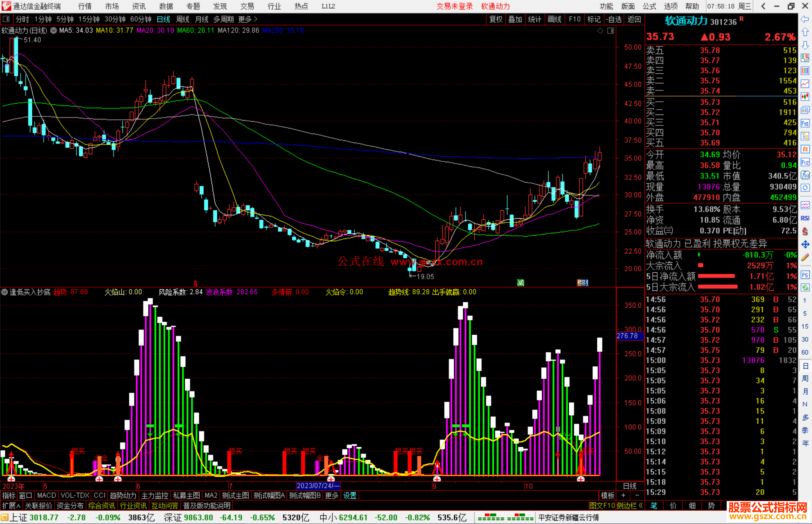
Task: Toggle the small panel icon left of 分时
Action: (6, 19)
